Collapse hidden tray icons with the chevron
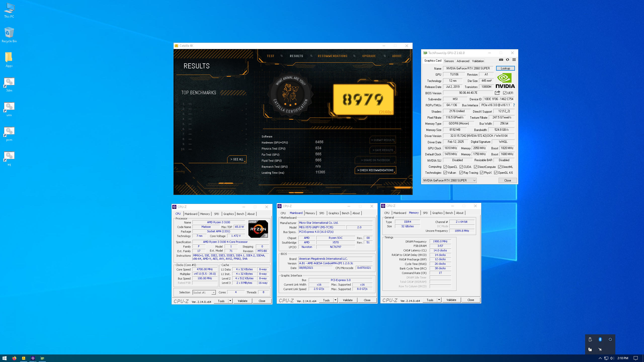This screenshot has height=362, width=644. 600,358
